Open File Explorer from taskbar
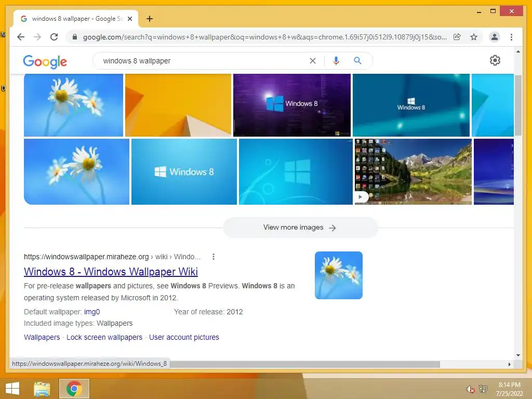Screen dimensions: 532x399 (42, 389)
